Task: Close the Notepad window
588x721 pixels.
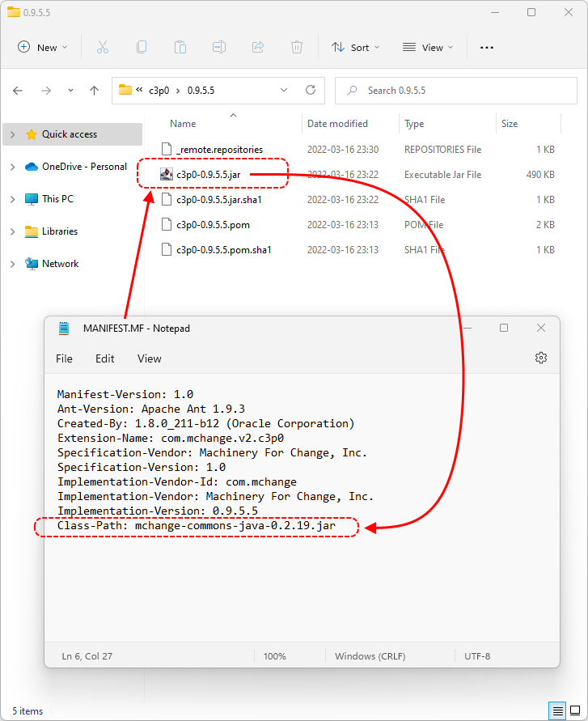Action: point(541,328)
